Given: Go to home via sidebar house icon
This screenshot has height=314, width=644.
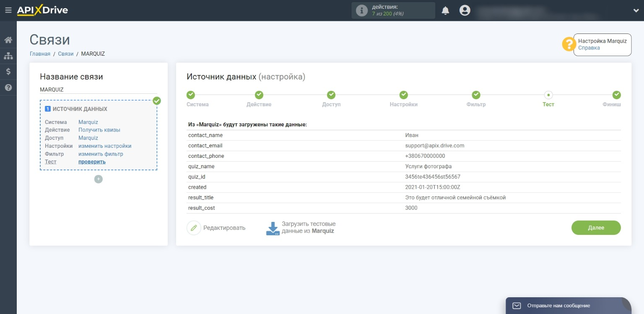Looking at the screenshot, I should point(8,40).
